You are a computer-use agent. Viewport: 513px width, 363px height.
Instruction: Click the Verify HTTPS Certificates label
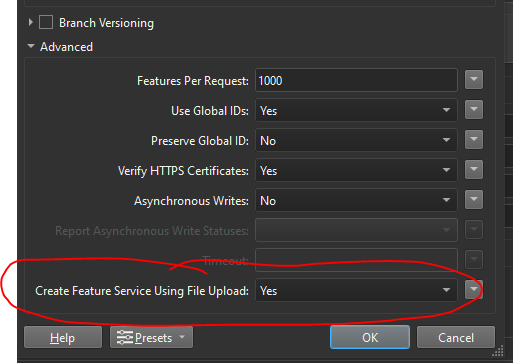[x=183, y=171]
